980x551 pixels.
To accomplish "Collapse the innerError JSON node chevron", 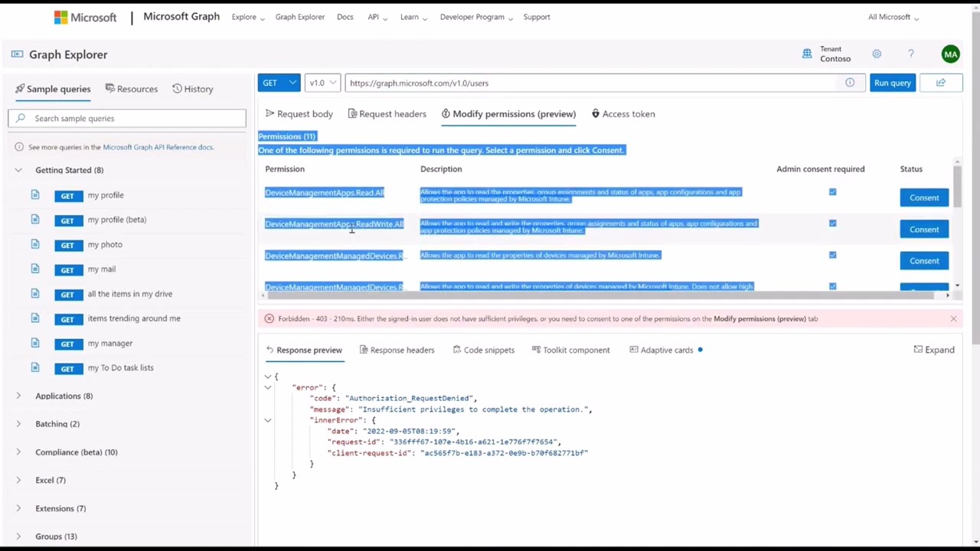I will pyautogui.click(x=267, y=420).
